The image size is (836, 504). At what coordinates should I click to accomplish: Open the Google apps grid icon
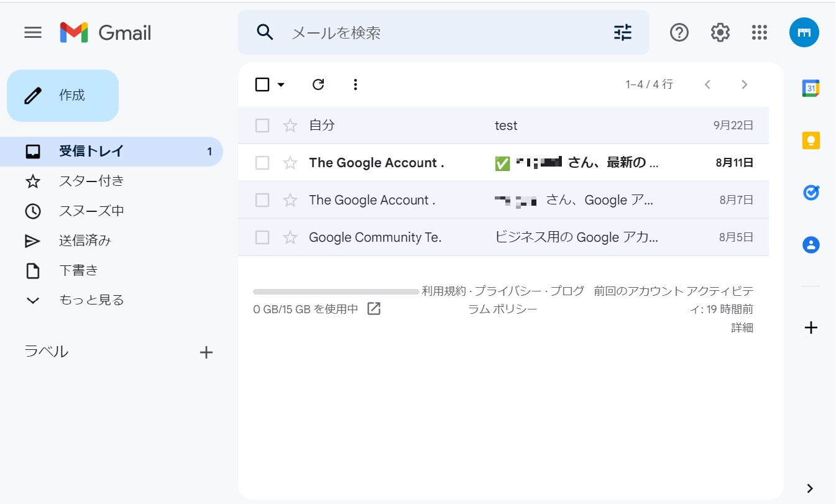tap(760, 32)
